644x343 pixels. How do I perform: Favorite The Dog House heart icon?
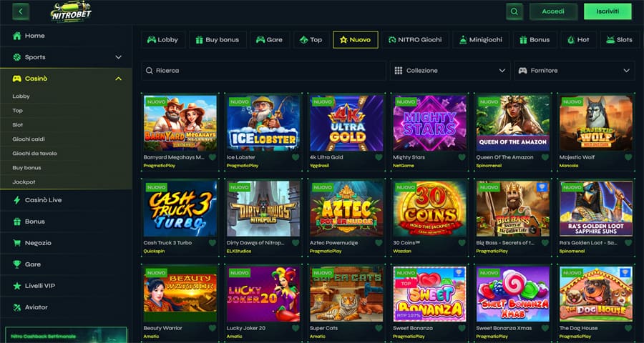tap(628, 328)
